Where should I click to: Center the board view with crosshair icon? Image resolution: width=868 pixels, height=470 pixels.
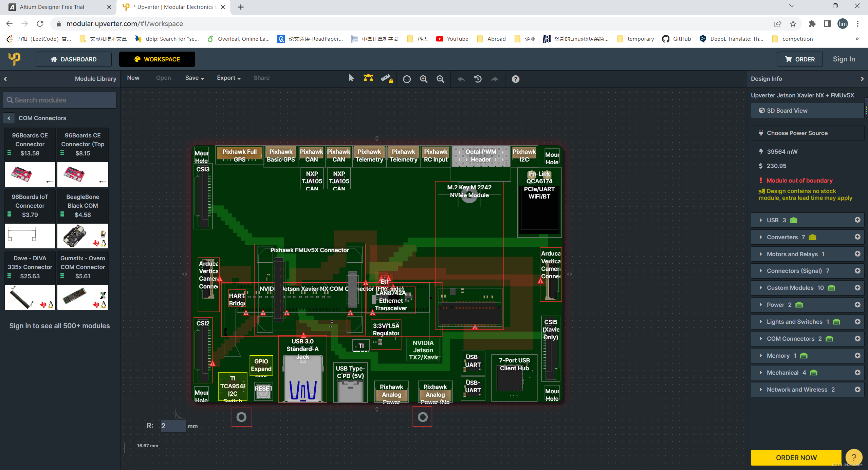pyautogui.click(x=407, y=79)
